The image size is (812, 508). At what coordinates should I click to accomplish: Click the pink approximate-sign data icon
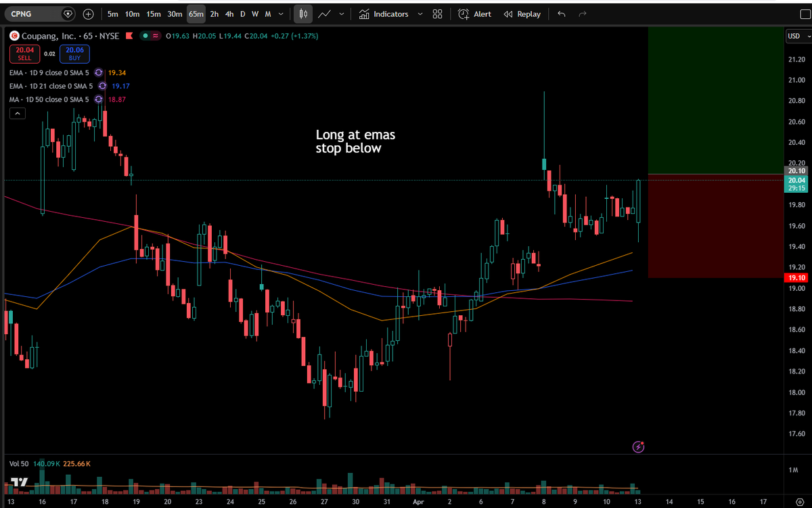156,36
